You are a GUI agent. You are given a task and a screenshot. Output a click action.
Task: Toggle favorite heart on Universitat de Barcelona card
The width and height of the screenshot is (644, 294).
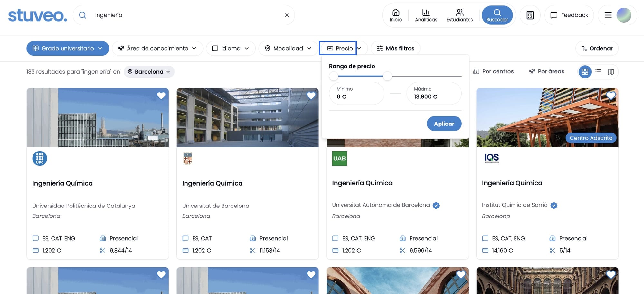(311, 96)
